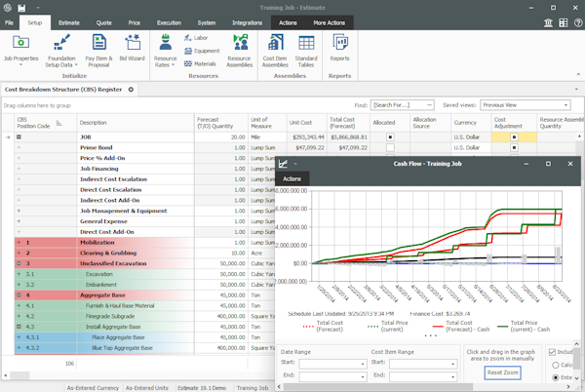This screenshot has width=585, height=392.
Task: Open the File menu
Action: pyautogui.click(x=10, y=22)
